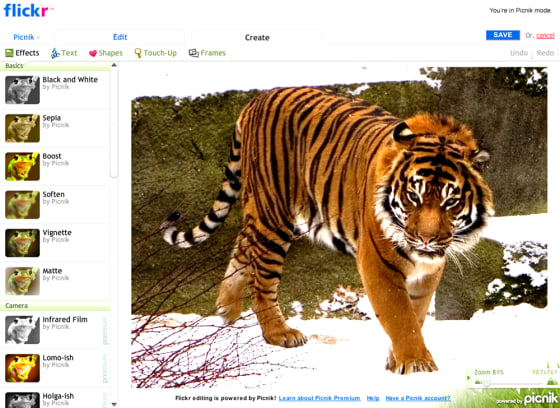Open the 'Have a Picnik account?' link
560x408 pixels.
418,398
